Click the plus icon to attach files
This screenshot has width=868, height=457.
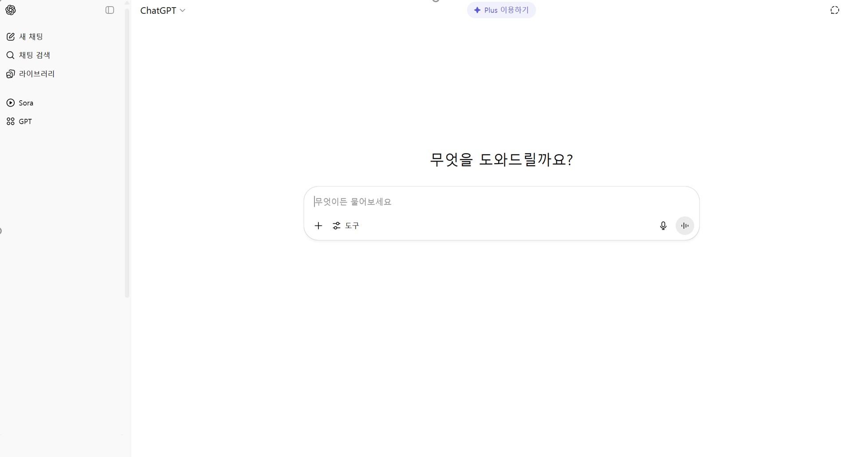318,225
